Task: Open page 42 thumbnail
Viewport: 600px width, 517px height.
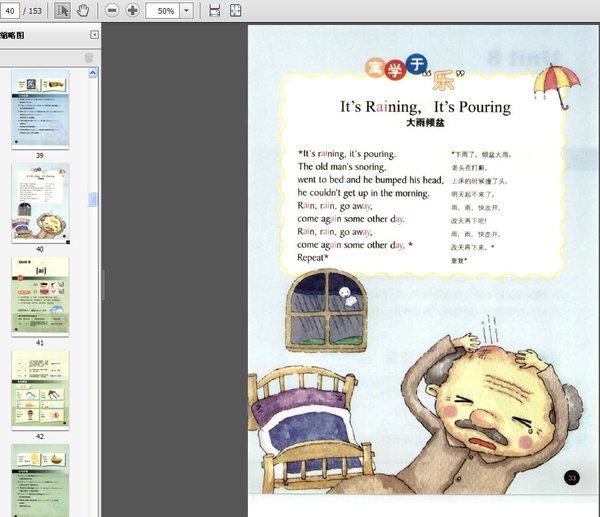Action: point(40,389)
